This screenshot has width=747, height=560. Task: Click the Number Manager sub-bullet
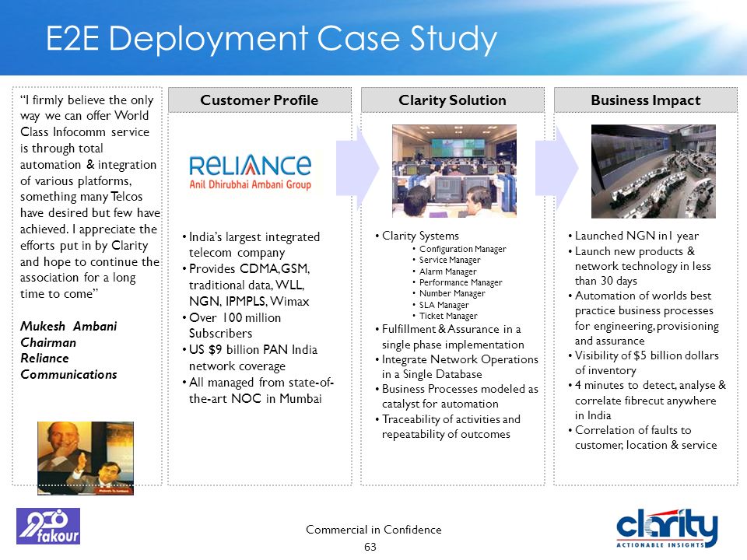pyautogui.click(x=449, y=293)
